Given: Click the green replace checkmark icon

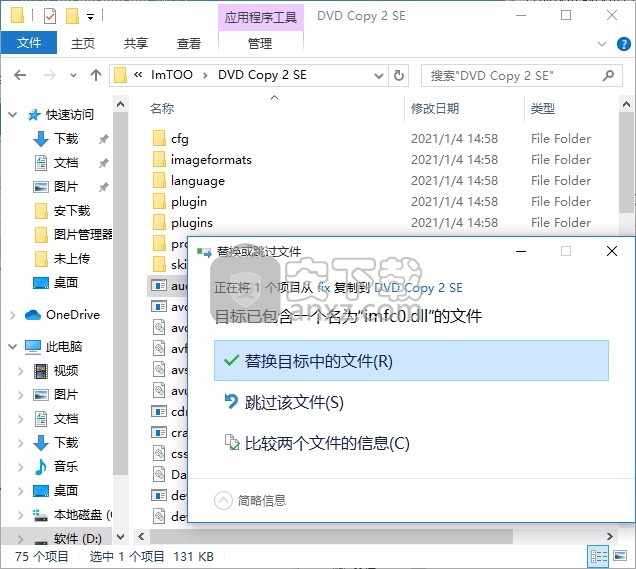Looking at the screenshot, I should tap(231, 360).
